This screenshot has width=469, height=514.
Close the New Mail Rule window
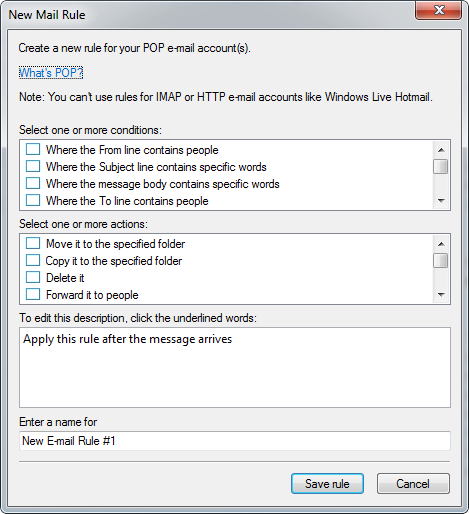[439, 11]
